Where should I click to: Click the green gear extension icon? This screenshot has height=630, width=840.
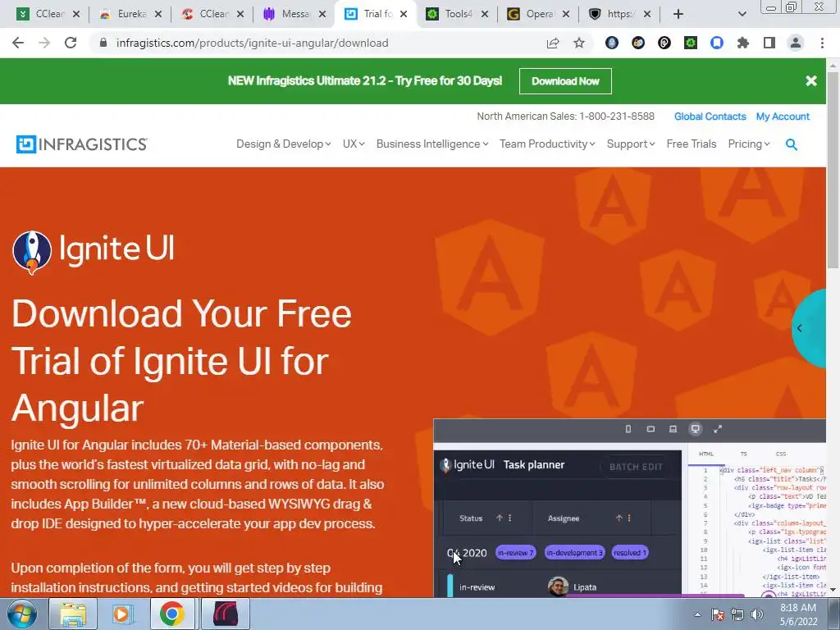tap(691, 43)
